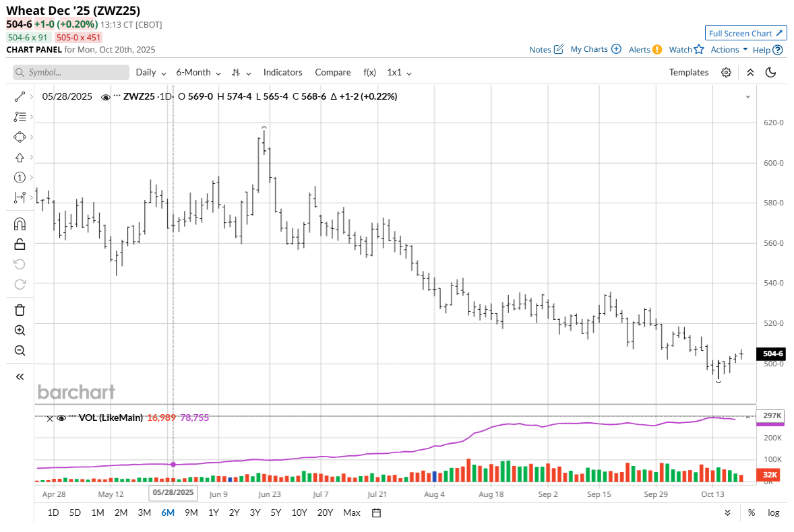Open the numbered label tool
The image size is (794, 532).
pos(20,178)
